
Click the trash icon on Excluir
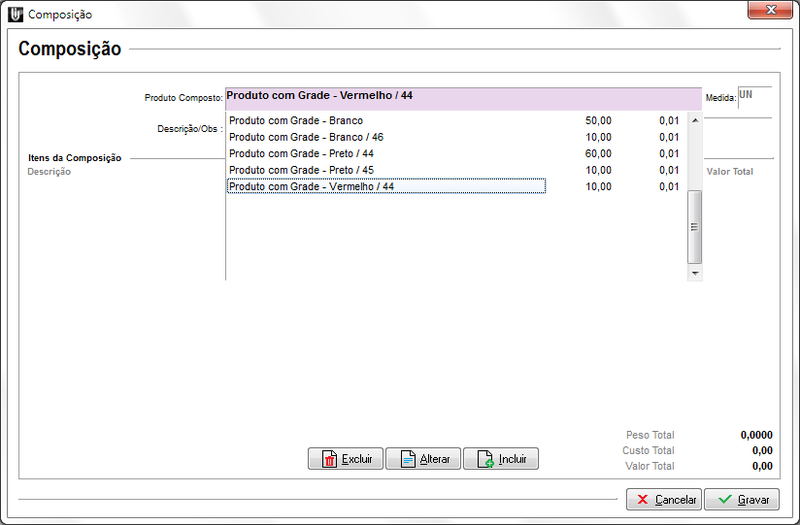pyautogui.click(x=328, y=460)
